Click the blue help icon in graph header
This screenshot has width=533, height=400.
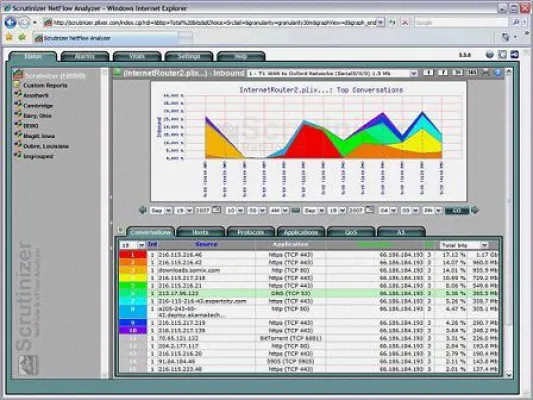click(498, 72)
